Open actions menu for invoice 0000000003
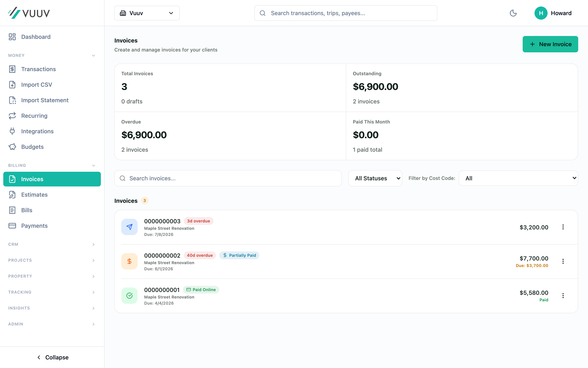Image resolution: width=588 pixels, height=368 pixels. click(563, 227)
